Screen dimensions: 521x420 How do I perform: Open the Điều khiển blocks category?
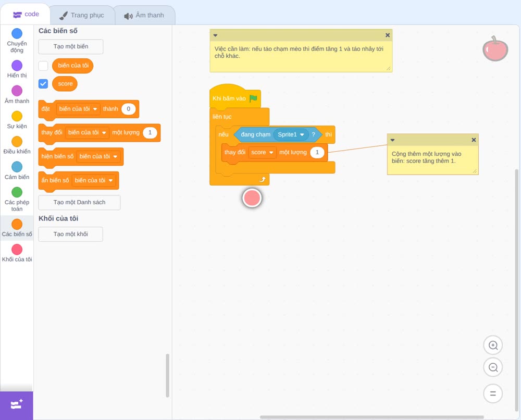click(17, 145)
